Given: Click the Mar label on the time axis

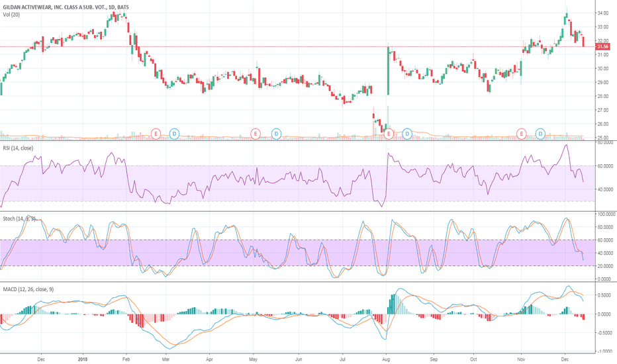Looking at the screenshot, I should [x=166, y=359].
